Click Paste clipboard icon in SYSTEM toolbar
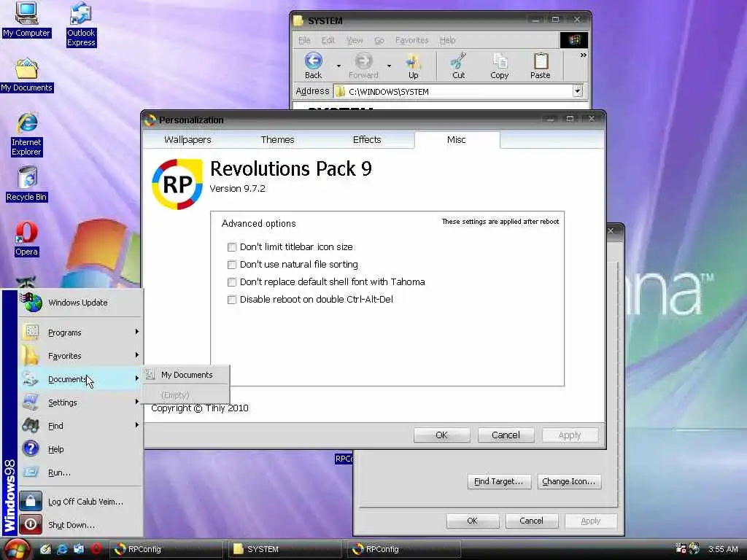 click(x=541, y=66)
